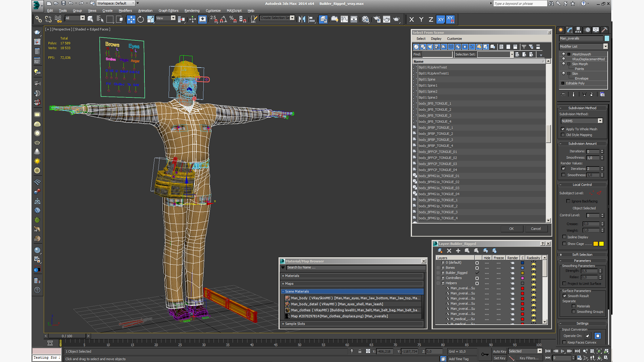Select the Move transform tool
Image resolution: width=644 pixels, height=362 pixels.
(131, 19)
